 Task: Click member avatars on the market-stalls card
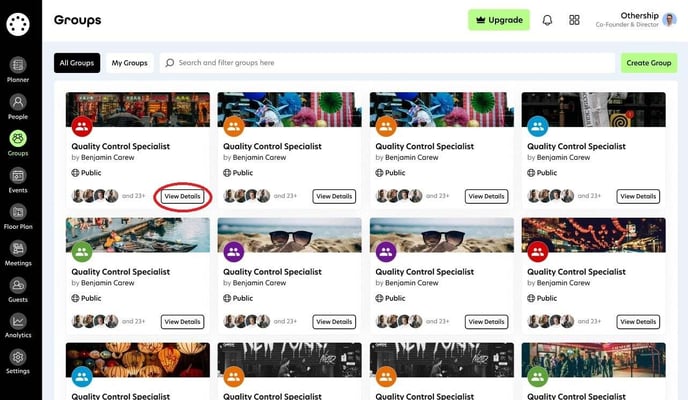coord(95,196)
